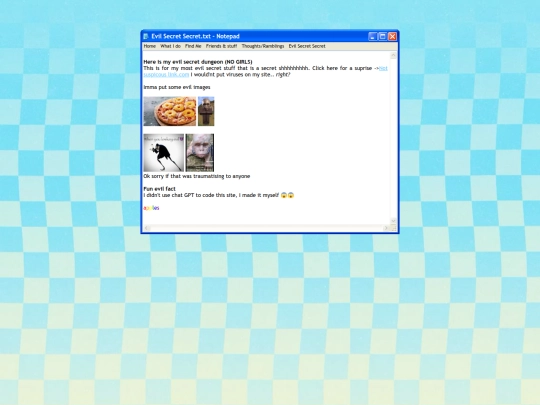Go to the Find Me page
Image resolution: width=540 pixels, height=405 pixels.
click(x=193, y=46)
